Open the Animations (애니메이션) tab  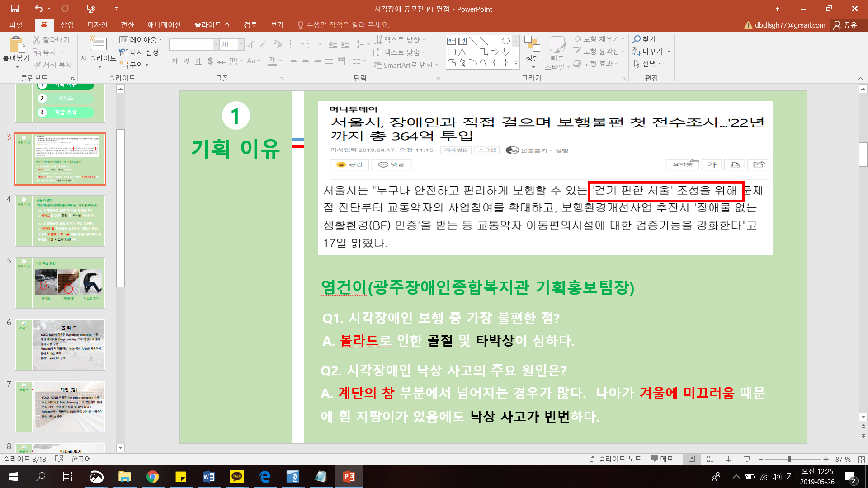pyautogui.click(x=164, y=25)
